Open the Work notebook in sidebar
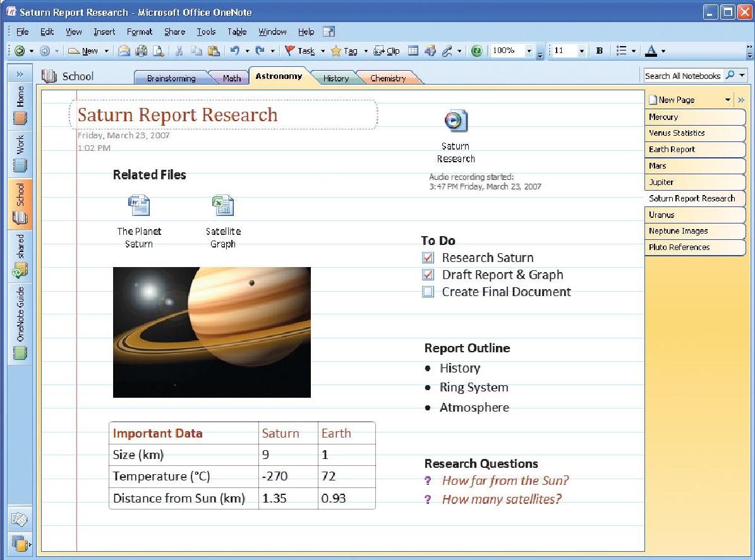 [20, 154]
